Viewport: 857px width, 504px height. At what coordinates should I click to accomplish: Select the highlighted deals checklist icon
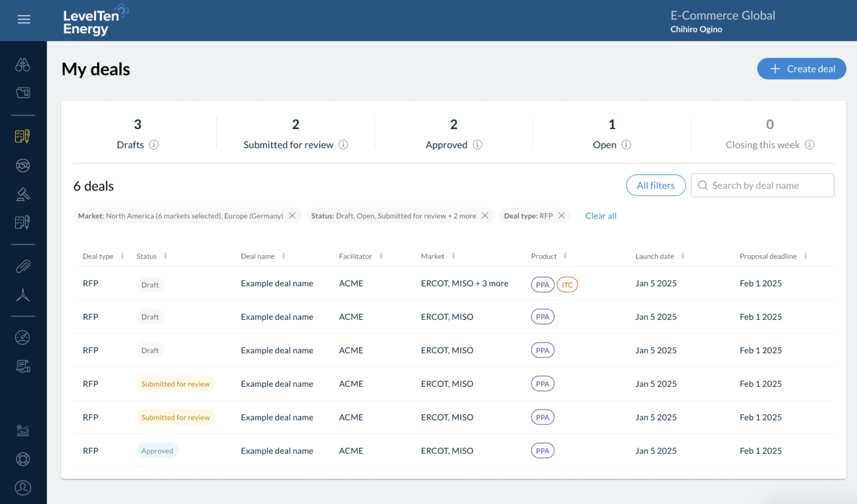[22, 136]
